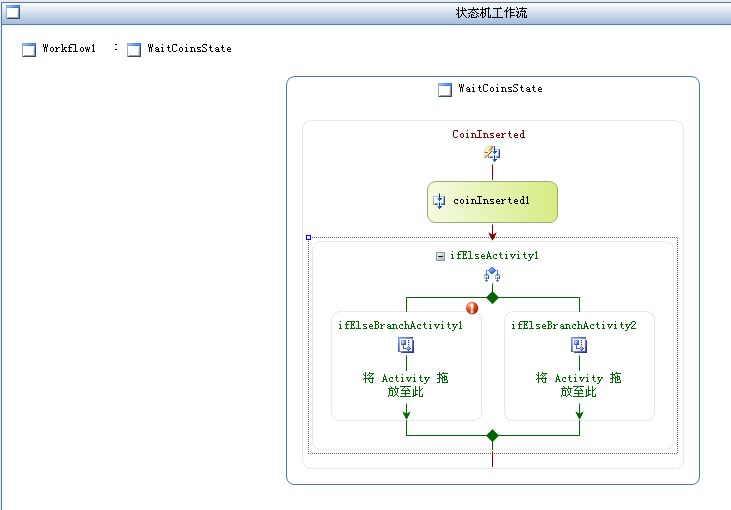Click the top green diamond split connector

tap(492, 297)
